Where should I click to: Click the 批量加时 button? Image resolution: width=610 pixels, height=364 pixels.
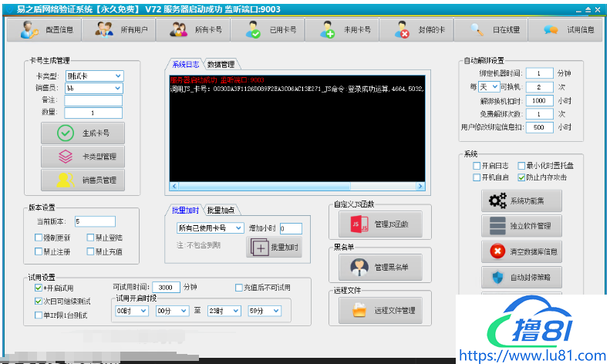click(274, 247)
